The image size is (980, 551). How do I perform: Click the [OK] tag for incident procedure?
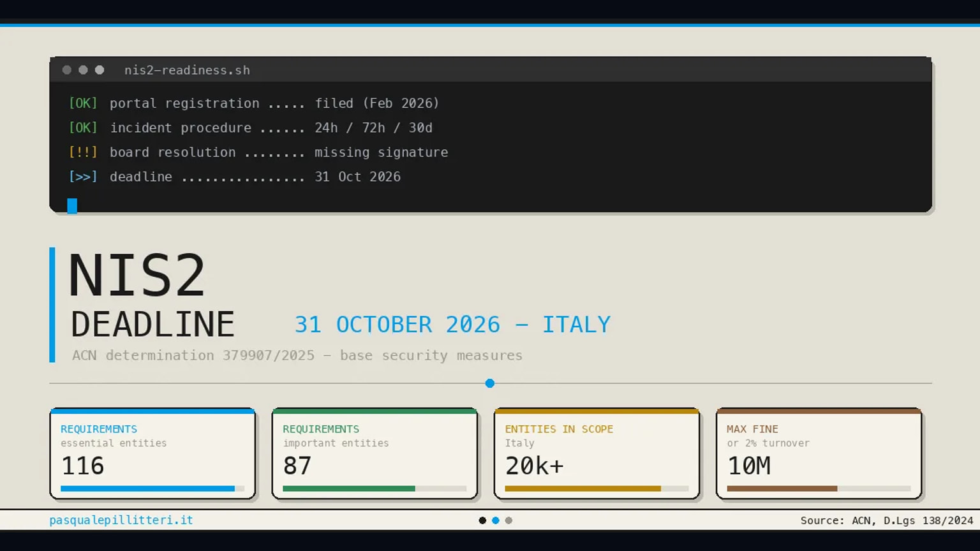click(x=83, y=128)
